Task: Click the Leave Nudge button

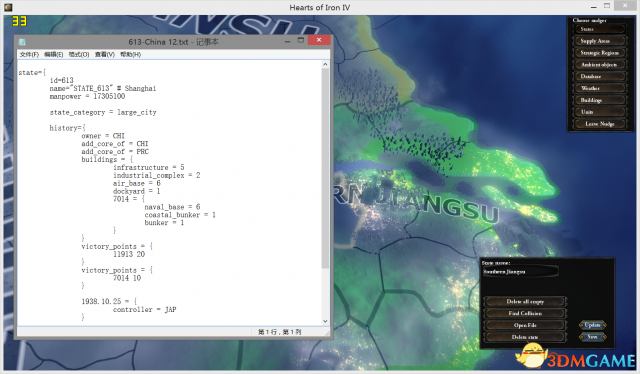Action: coord(600,124)
